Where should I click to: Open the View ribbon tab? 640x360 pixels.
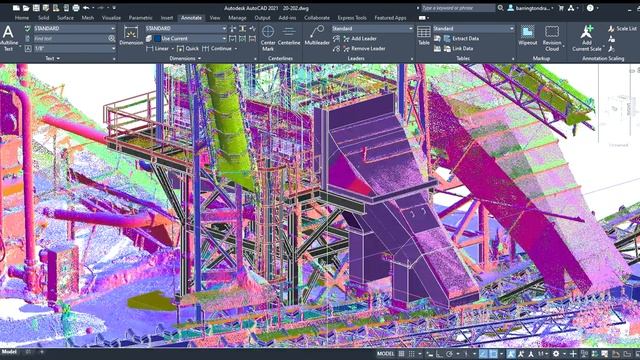[x=215, y=18]
